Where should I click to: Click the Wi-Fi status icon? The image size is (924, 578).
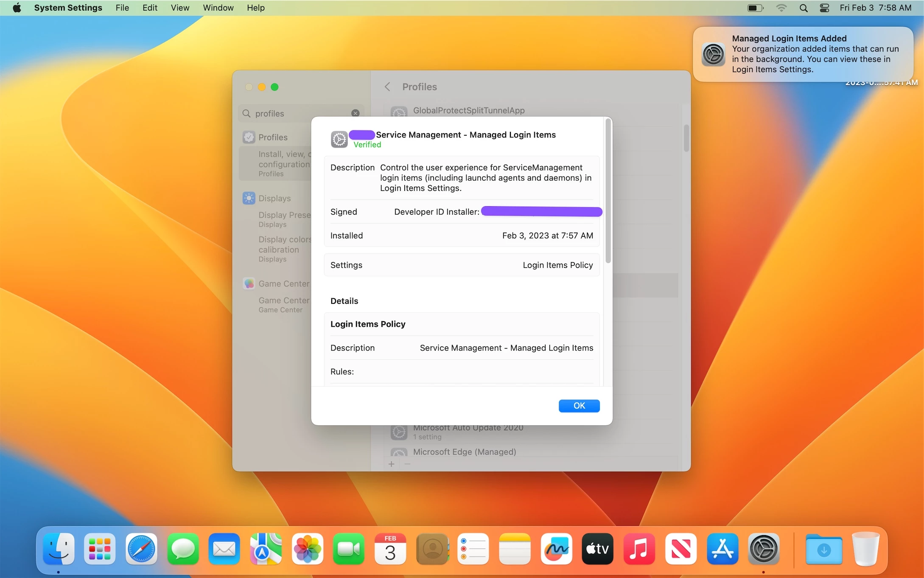(x=781, y=8)
